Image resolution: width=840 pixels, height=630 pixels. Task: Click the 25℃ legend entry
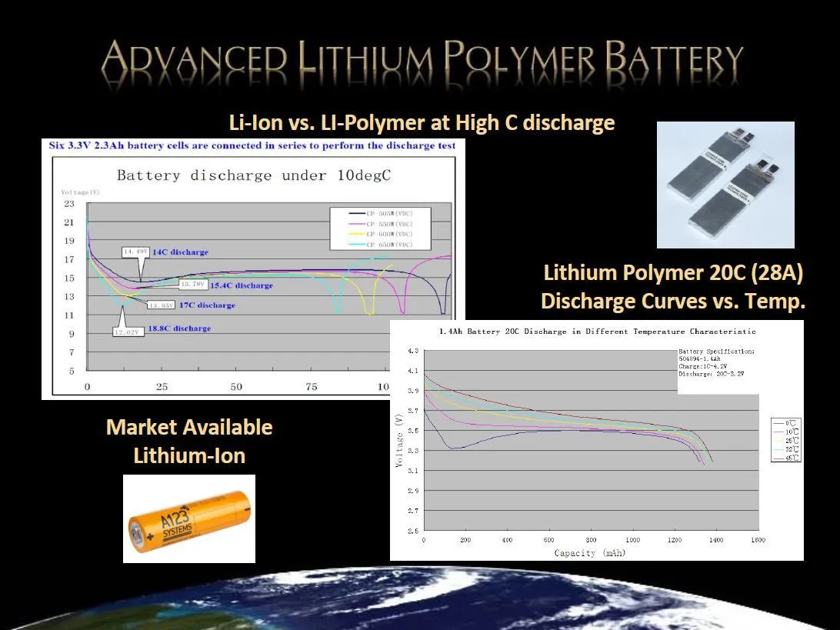point(786,440)
